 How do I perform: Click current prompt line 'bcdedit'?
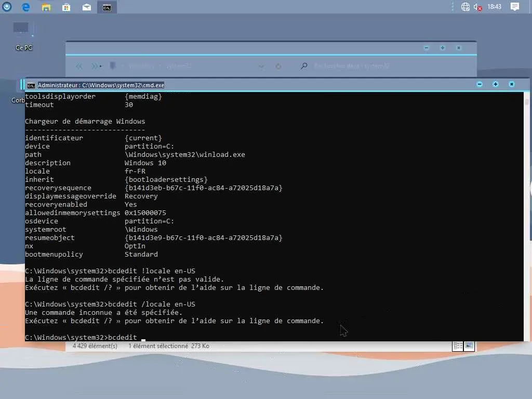123,338
